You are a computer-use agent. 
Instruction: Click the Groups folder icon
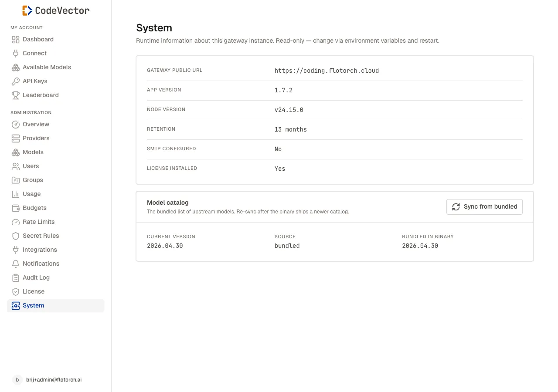pos(16,180)
